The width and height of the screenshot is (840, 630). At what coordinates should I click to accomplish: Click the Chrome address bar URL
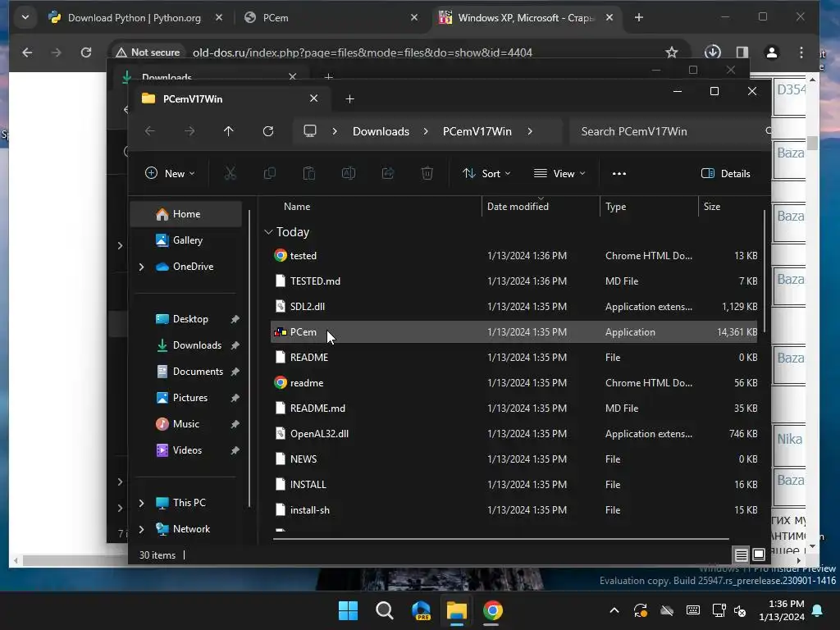[362, 52]
